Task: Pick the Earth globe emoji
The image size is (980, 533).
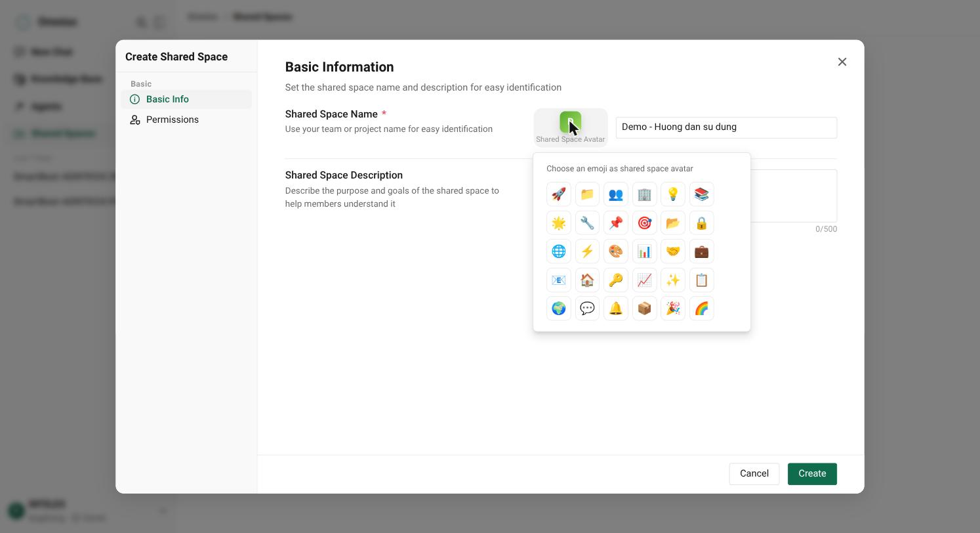Action: (559, 309)
